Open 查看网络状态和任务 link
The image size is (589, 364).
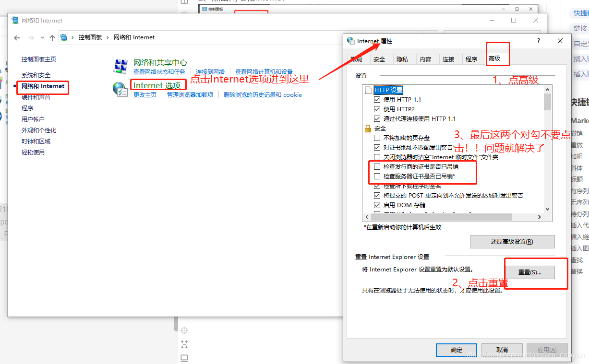point(159,72)
